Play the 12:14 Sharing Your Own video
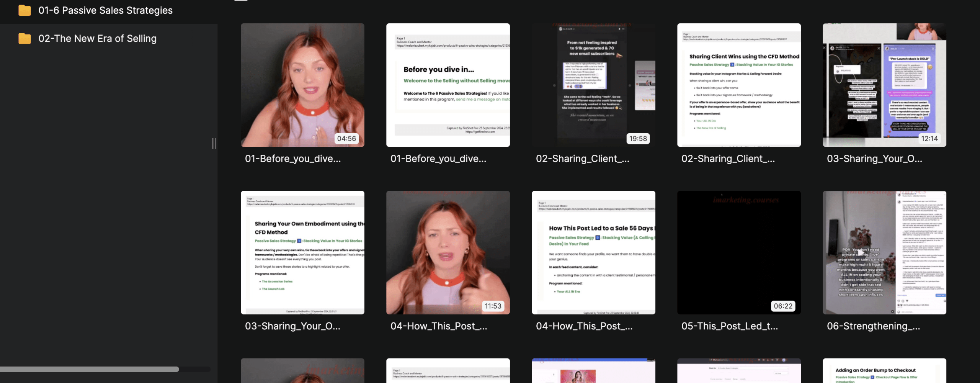Viewport: 980px width, 383px height. (x=884, y=85)
